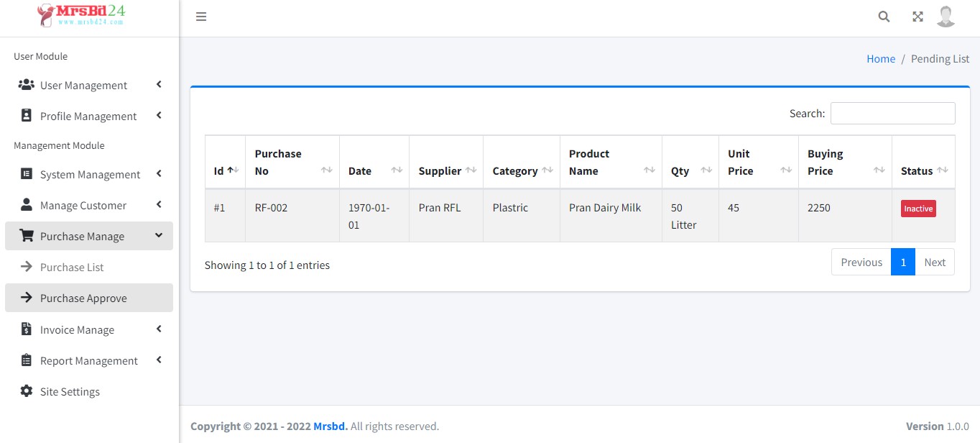Click the Home breadcrumb link
This screenshot has height=443, width=980.
point(881,58)
